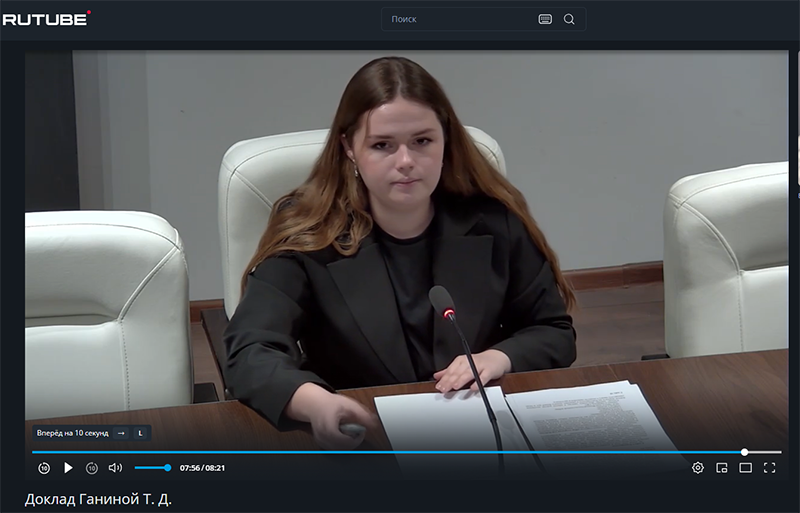Click the RUTUBE logo to go home
The width and height of the screenshot is (800, 513).
click(x=46, y=18)
